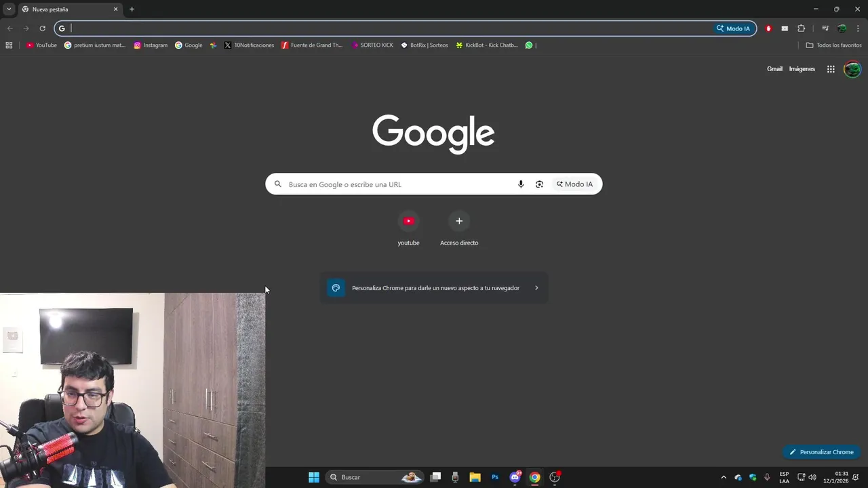Open the Google bookmark

pyautogui.click(x=189, y=45)
